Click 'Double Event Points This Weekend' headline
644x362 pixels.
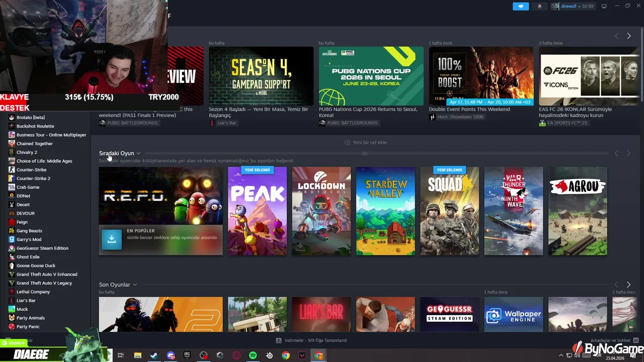[469, 109]
